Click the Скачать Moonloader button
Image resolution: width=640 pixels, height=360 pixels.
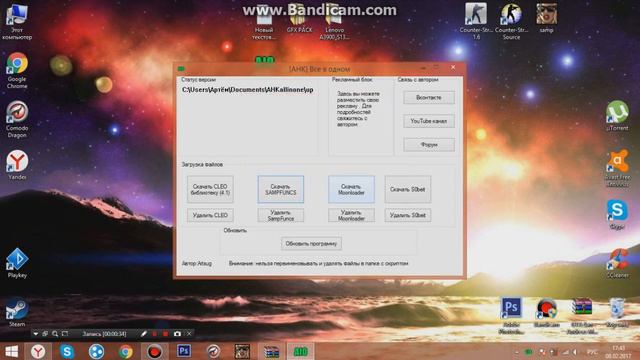tap(351, 189)
